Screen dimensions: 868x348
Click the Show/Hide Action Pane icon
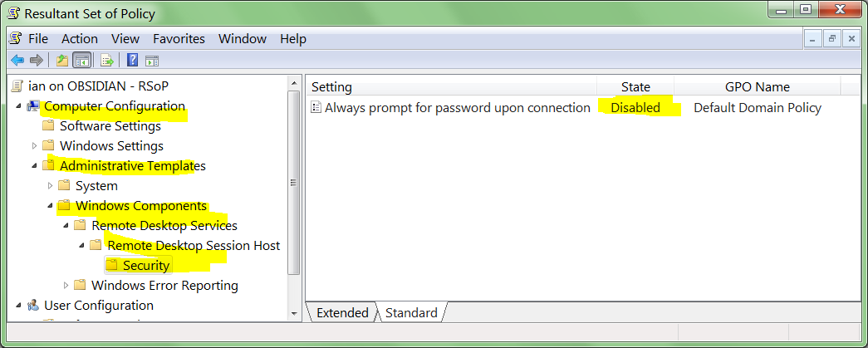(x=152, y=60)
